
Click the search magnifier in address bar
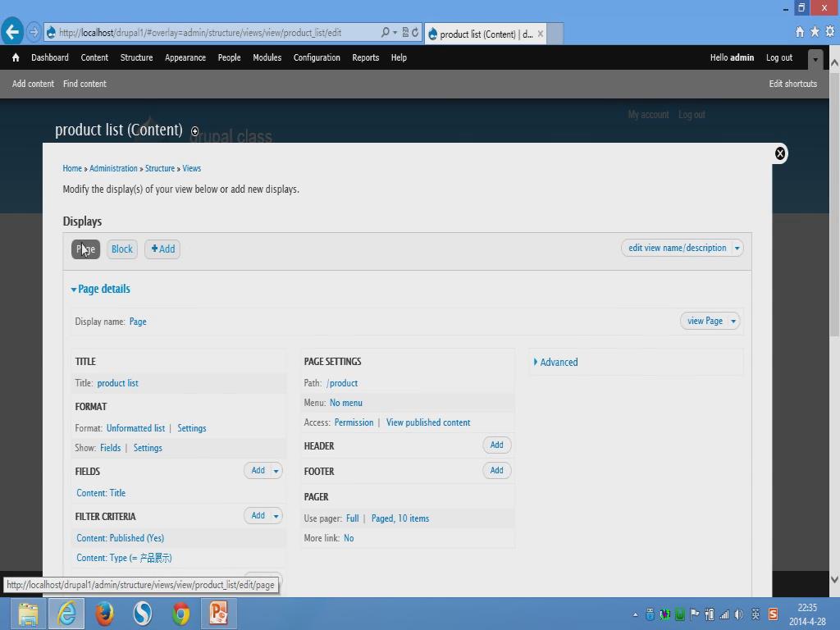click(x=386, y=33)
